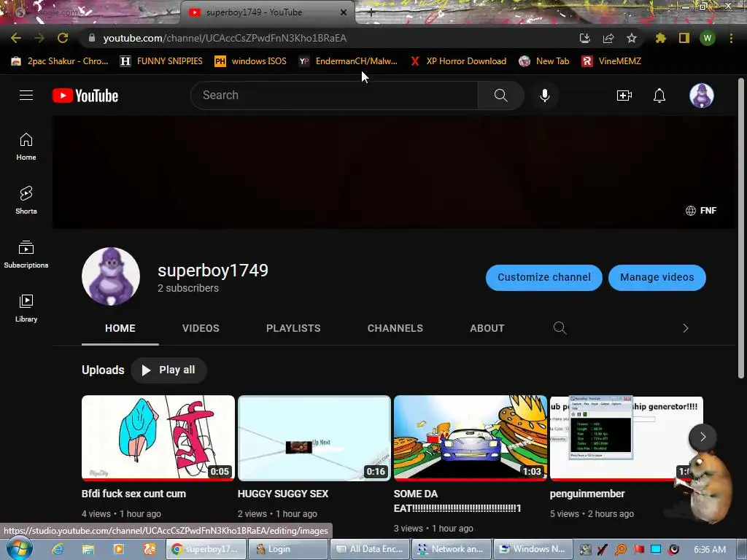Click the search magnifier button

point(500,96)
